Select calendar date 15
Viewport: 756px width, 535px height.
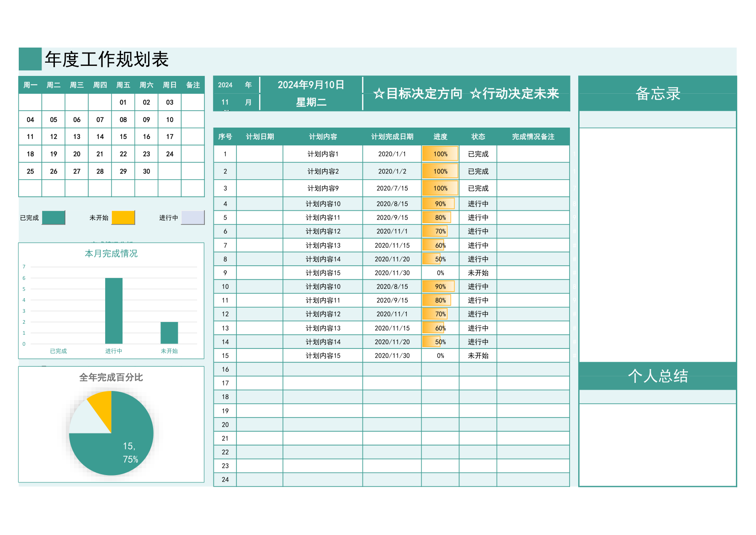[x=123, y=137]
